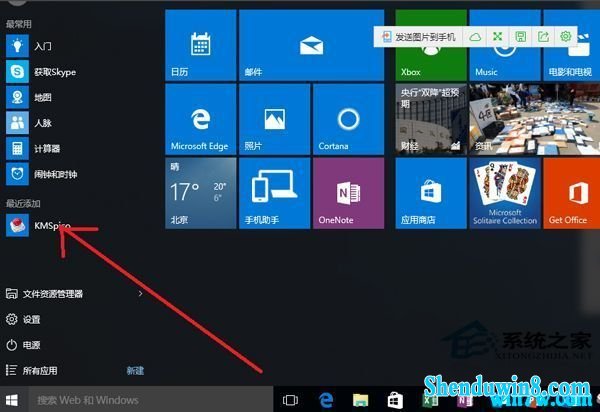Screen dimensions: 600x412
Task: Open the 北京 weather tile
Action: (201, 193)
